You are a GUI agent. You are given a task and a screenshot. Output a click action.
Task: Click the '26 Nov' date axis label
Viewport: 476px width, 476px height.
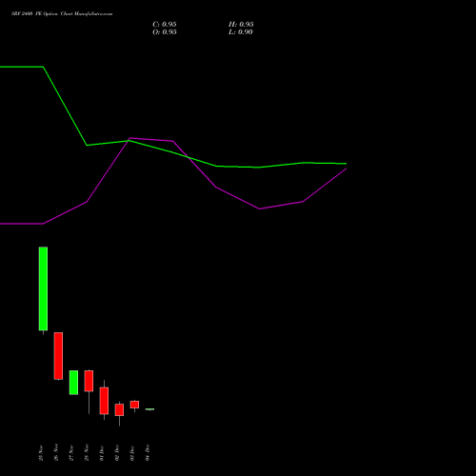click(56, 452)
